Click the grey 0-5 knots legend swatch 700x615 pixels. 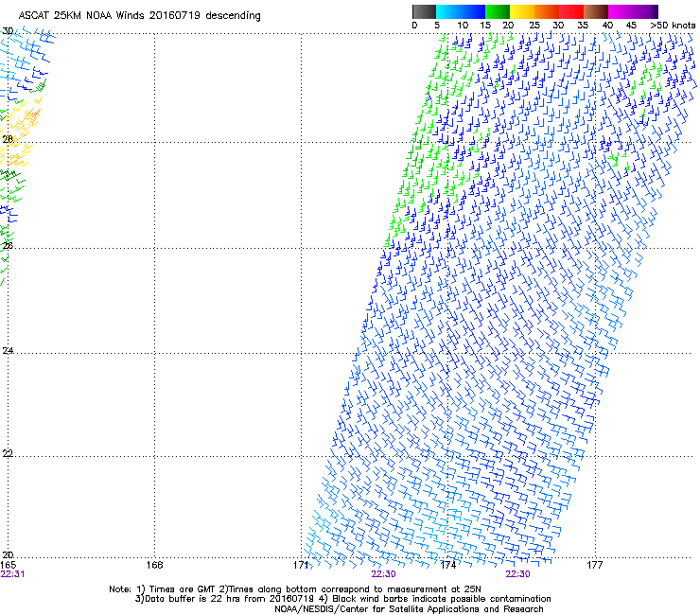(x=424, y=11)
